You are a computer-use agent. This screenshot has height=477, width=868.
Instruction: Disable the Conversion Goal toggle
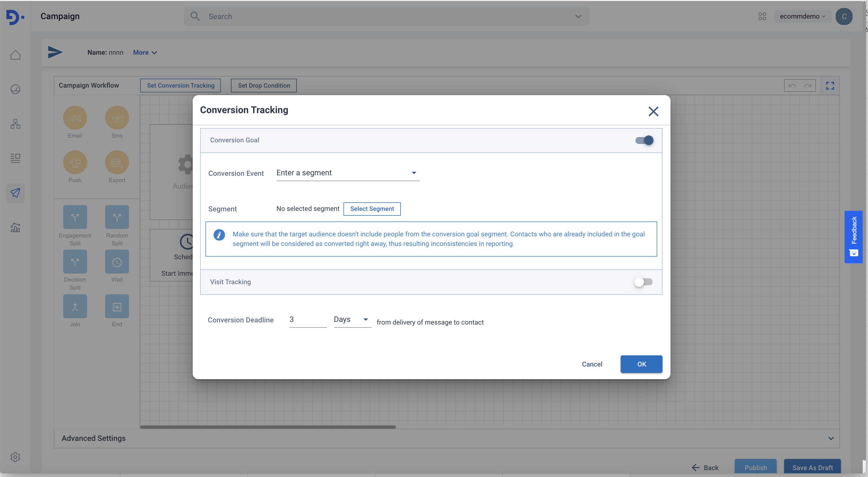tap(644, 140)
